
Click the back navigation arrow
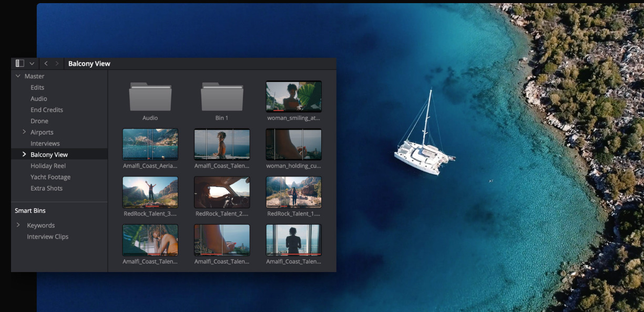pos(46,64)
